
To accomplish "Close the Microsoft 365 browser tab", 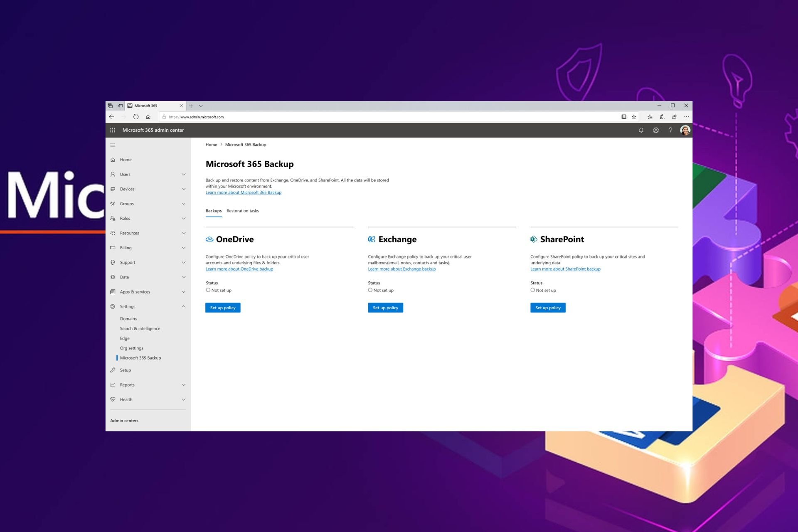I will pyautogui.click(x=181, y=106).
